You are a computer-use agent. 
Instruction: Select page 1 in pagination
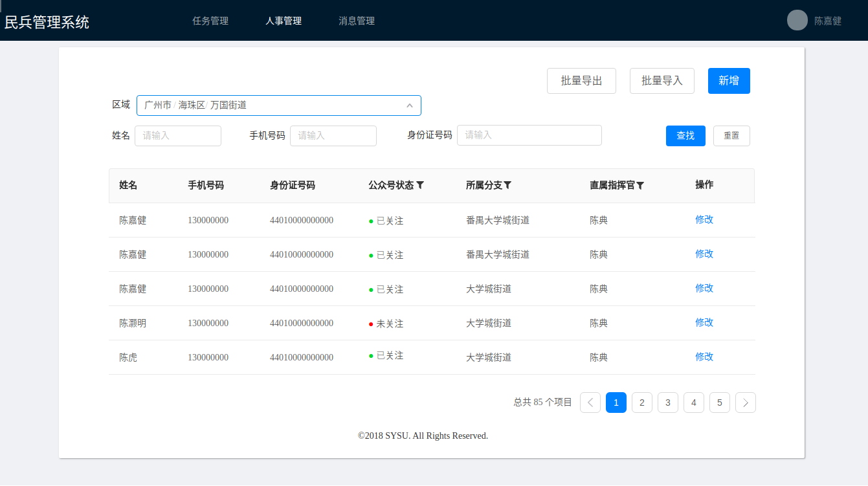[x=616, y=403]
